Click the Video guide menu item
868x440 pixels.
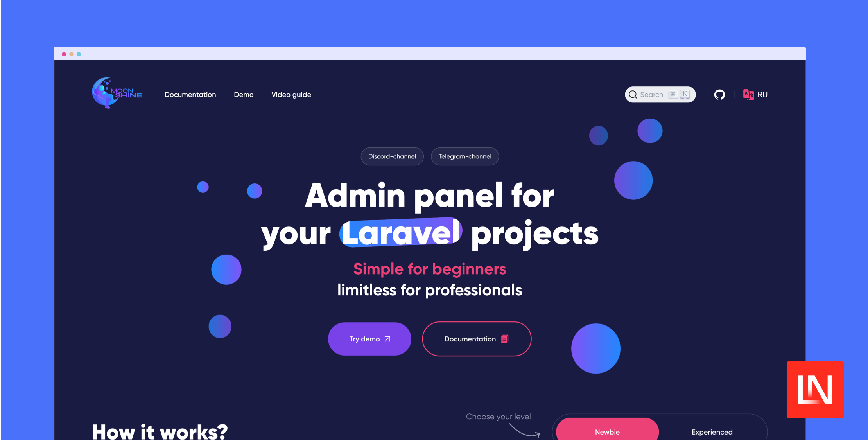(x=291, y=94)
